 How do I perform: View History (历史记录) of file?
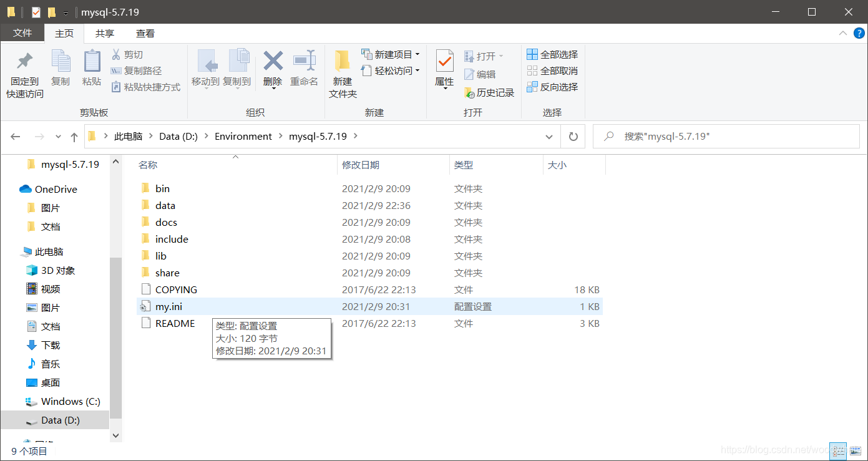pos(489,93)
